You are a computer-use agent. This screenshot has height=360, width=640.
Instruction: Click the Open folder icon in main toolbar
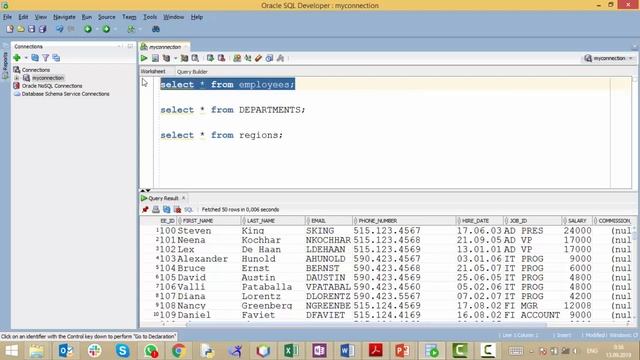[20, 29]
